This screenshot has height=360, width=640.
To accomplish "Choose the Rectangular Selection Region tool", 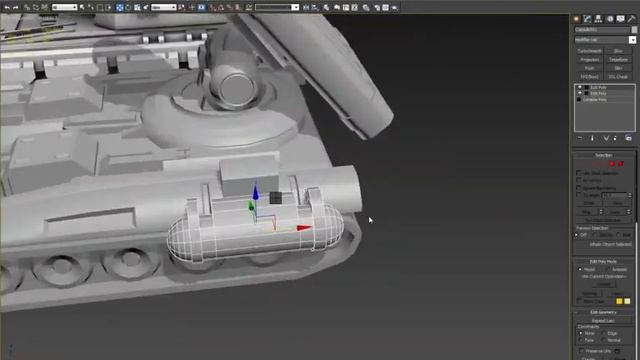I will (100, 7).
